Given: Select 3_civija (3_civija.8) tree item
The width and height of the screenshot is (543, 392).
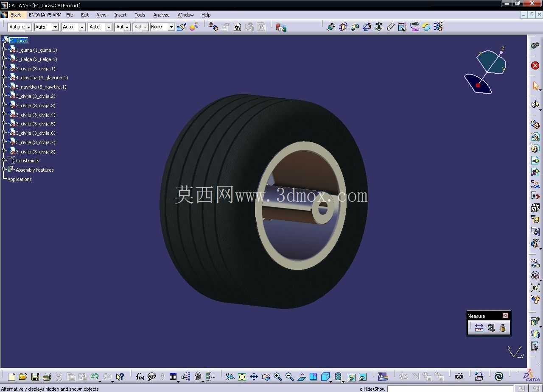Looking at the screenshot, I should (36, 152).
